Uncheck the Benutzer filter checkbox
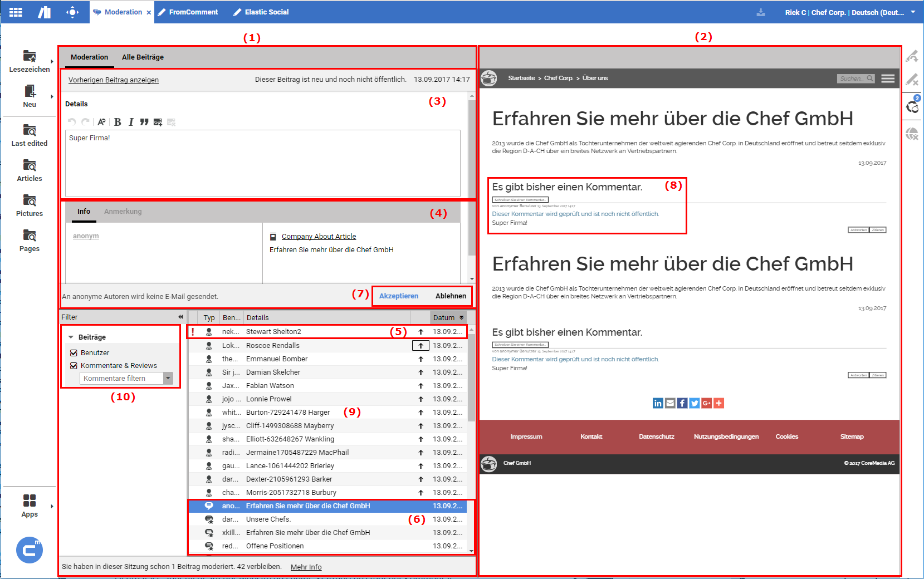 pos(74,352)
